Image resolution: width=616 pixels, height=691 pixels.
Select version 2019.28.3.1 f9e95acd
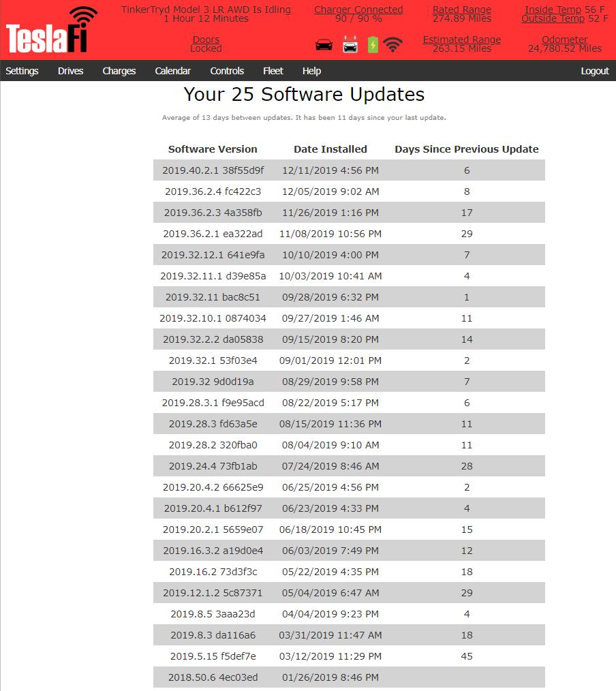coord(213,403)
